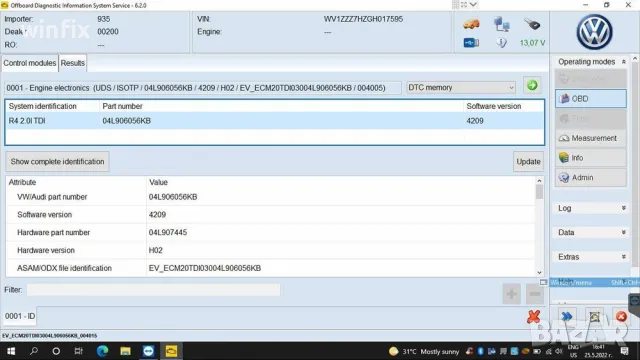Viewport: 640px width, 360px height.
Task: Open Microsoft Edge from taskbar
Action: (102, 351)
